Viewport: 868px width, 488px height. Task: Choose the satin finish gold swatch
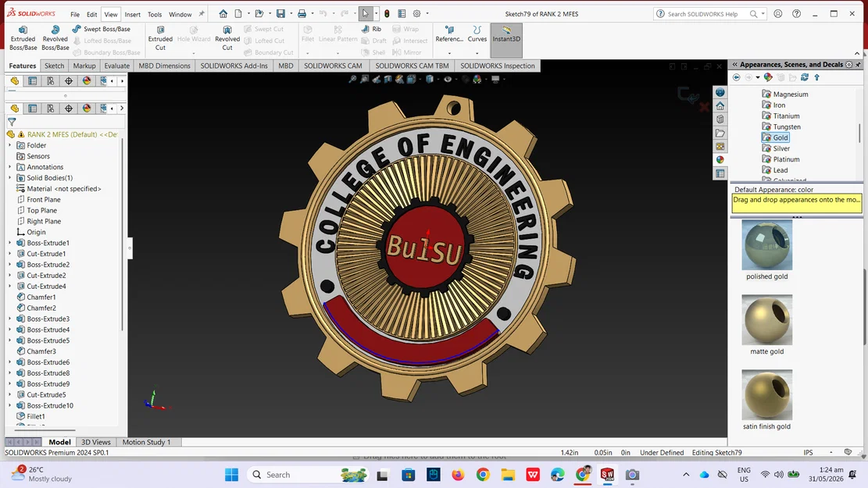tap(766, 395)
